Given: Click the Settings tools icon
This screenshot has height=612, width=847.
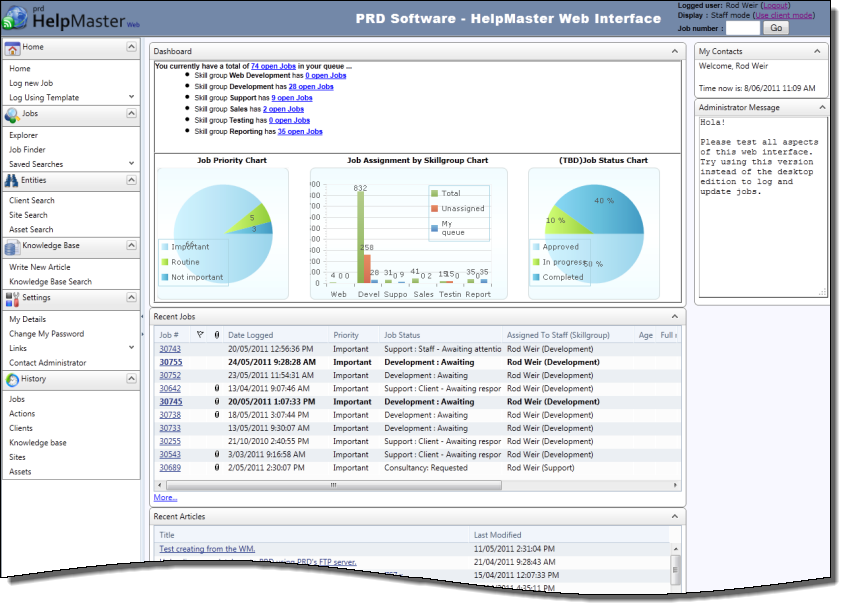Looking at the screenshot, I should click(12, 299).
